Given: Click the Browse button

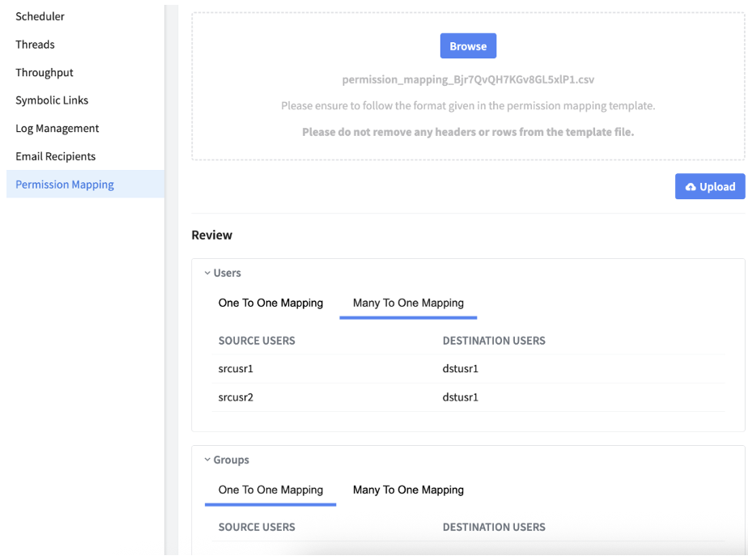Looking at the screenshot, I should pyautogui.click(x=468, y=46).
